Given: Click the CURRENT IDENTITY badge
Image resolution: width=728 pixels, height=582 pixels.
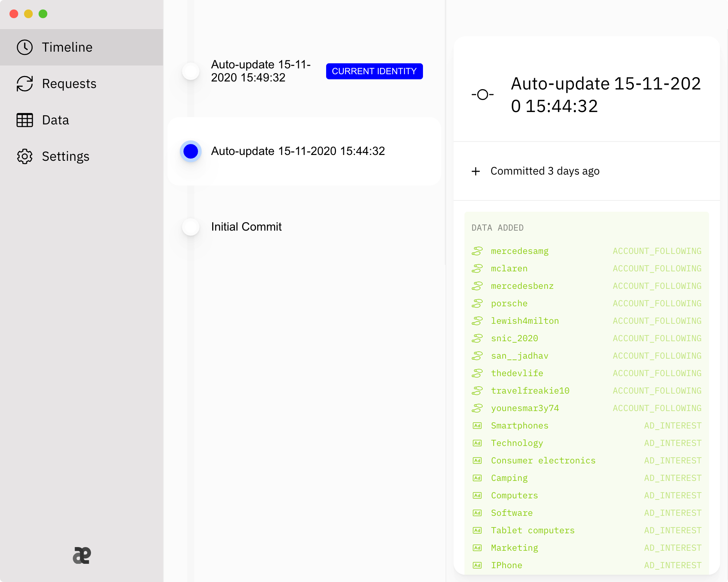Looking at the screenshot, I should click(374, 71).
